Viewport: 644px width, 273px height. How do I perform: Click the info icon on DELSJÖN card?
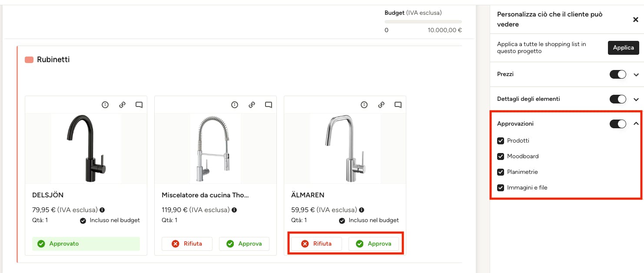point(105,105)
